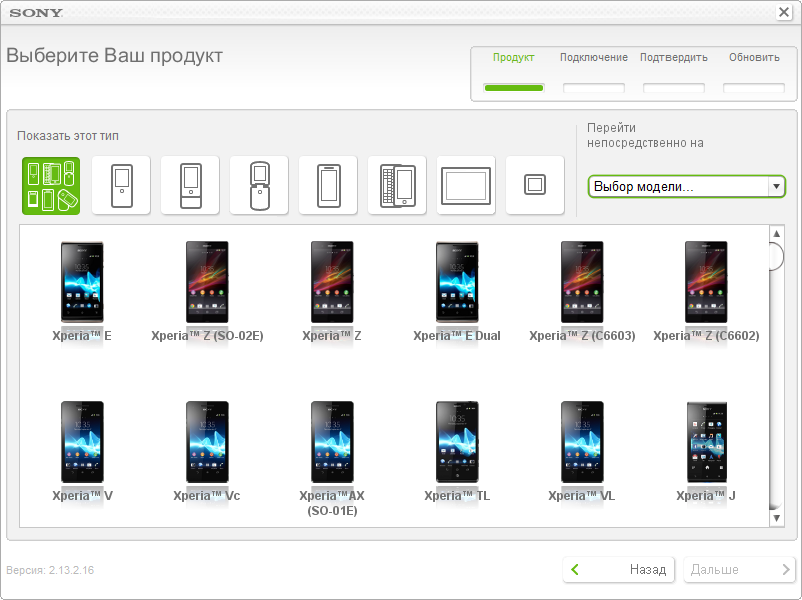
Task: Choose the plain Xperia Z phone image
Action: [332, 282]
